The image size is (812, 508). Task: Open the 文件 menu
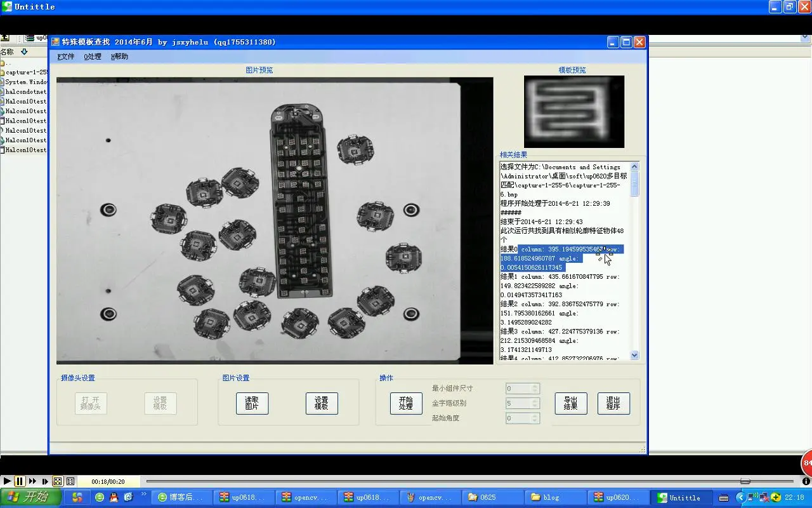click(x=66, y=57)
